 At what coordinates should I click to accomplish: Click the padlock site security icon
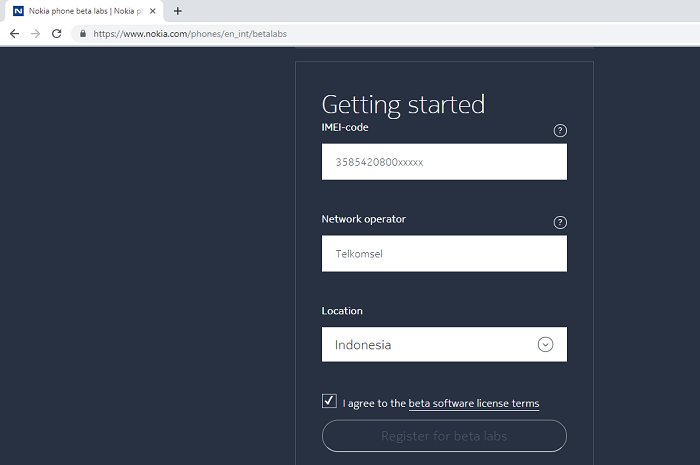[x=83, y=34]
